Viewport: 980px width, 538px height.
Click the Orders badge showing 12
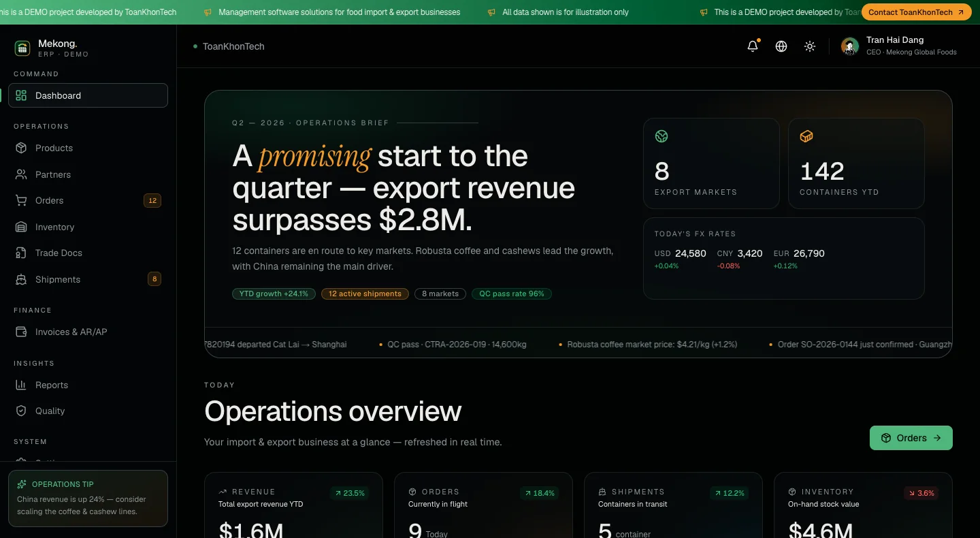pyautogui.click(x=152, y=200)
